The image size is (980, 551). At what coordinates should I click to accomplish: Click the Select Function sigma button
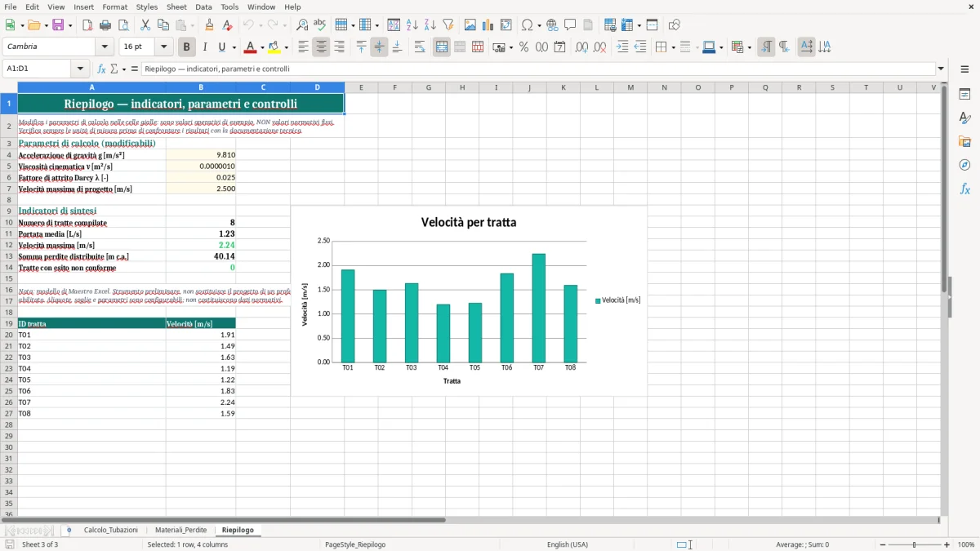pyautogui.click(x=114, y=69)
